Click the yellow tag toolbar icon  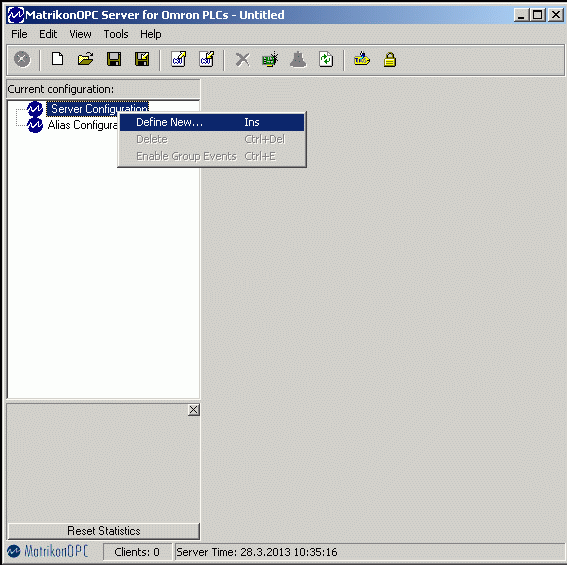362,59
